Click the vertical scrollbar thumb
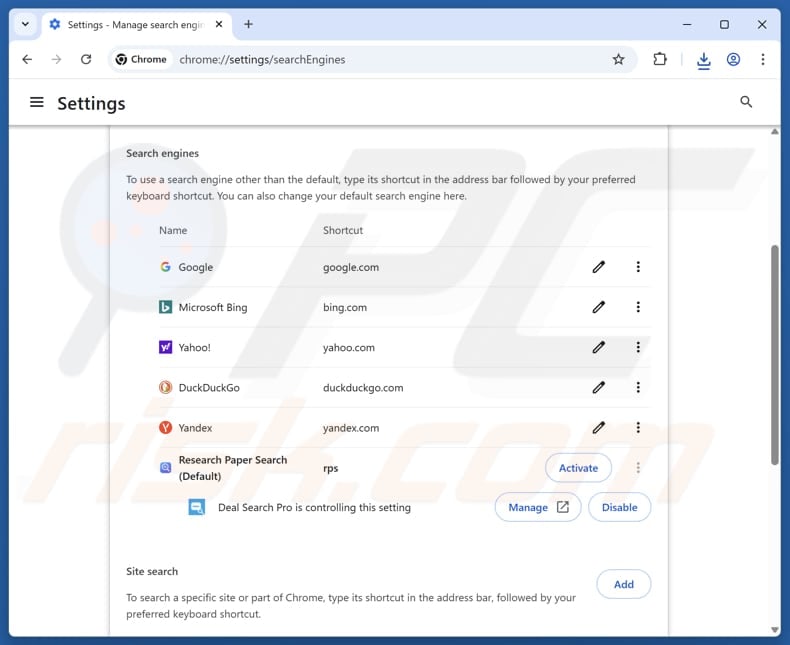This screenshot has width=790, height=645. pos(774,355)
